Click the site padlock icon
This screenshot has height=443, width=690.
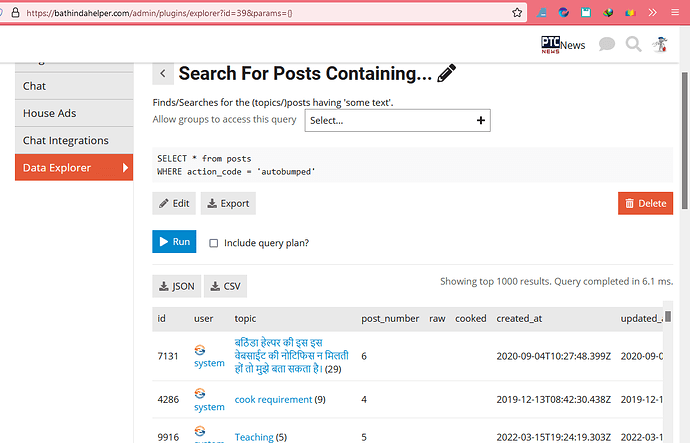click(x=15, y=13)
